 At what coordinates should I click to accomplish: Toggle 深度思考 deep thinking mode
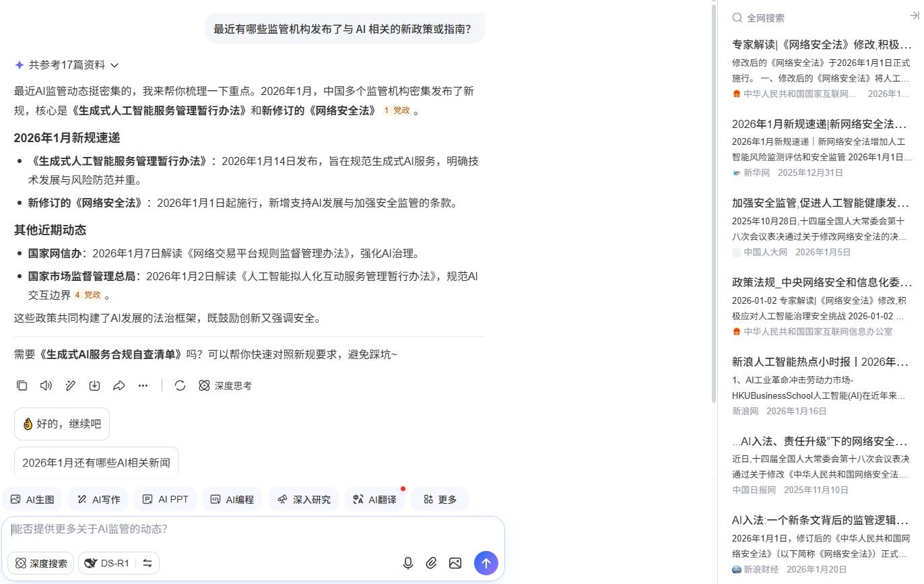click(x=225, y=385)
